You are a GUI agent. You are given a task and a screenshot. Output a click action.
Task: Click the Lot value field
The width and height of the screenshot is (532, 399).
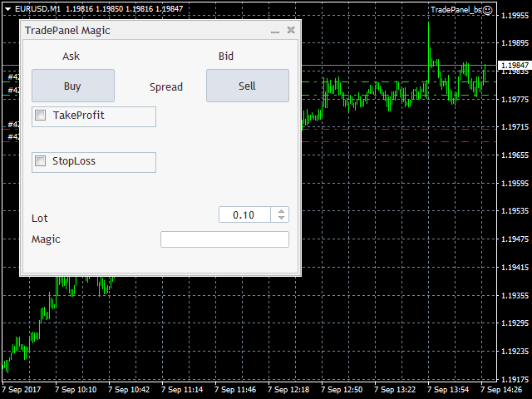[x=244, y=214]
